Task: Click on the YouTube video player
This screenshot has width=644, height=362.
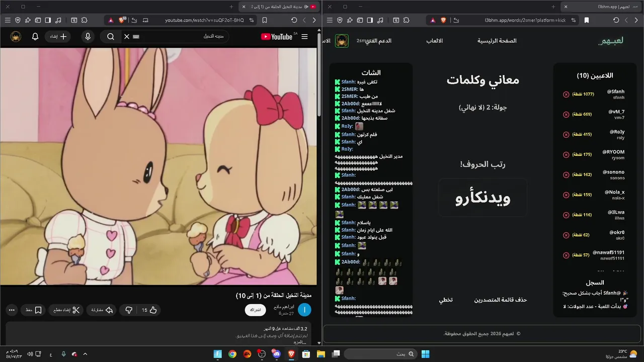Action: coord(158,166)
